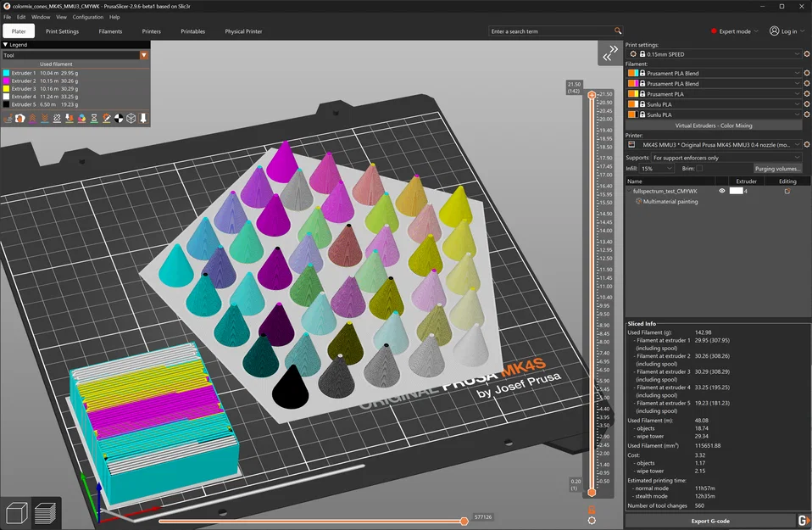Switch to the Printables tab

click(192, 31)
